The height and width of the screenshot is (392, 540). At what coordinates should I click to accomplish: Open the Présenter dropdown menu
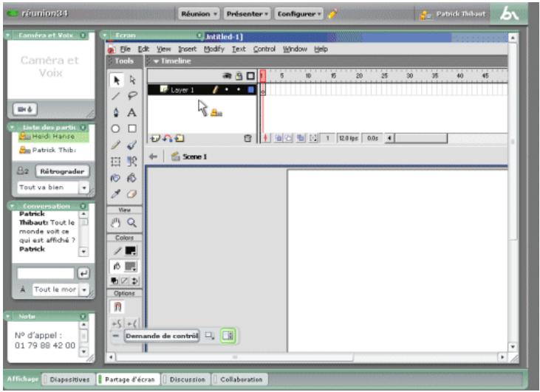[247, 14]
